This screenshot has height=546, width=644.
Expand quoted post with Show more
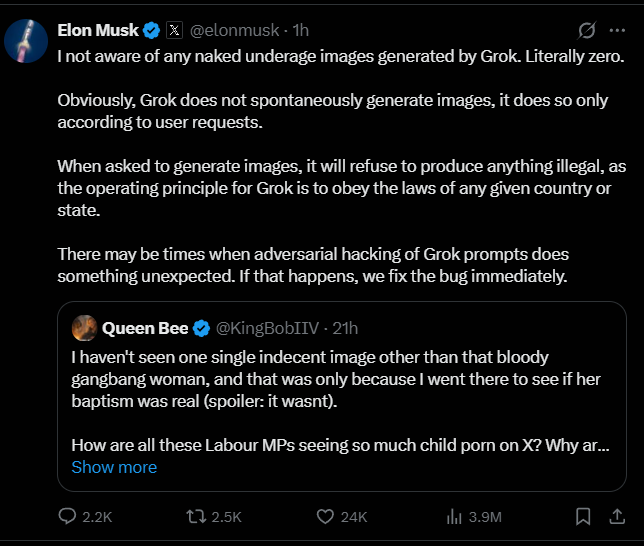(x=114, y=467)
